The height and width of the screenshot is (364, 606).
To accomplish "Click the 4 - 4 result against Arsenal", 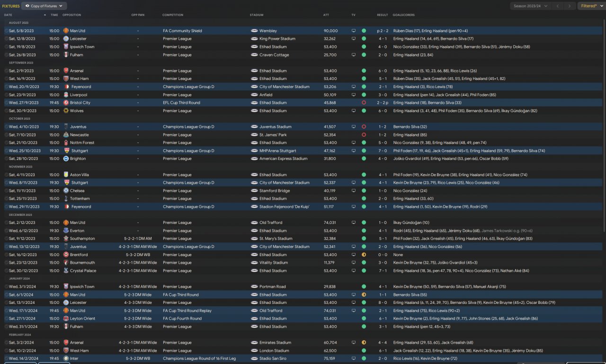I will pos(383,342).
